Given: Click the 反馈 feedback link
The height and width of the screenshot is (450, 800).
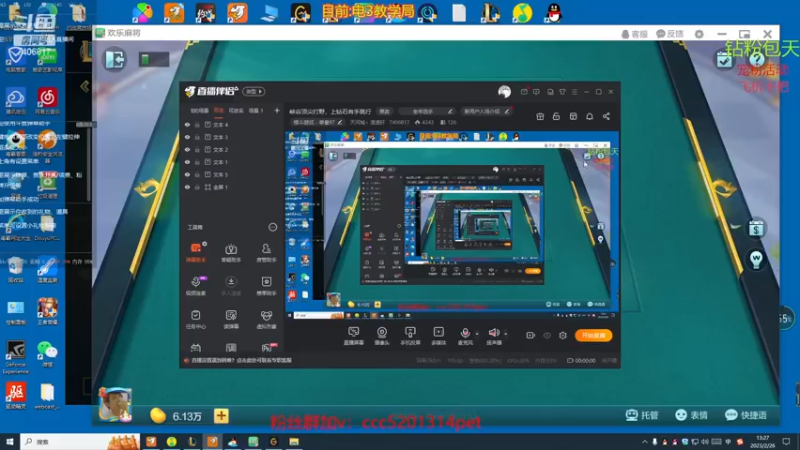Looking at the screenshot, I should pos(670,34).
